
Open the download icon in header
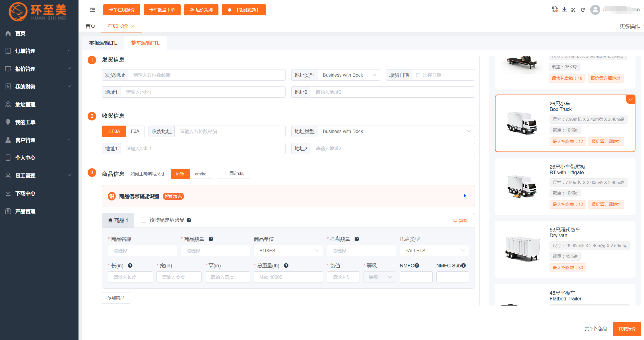pyautogui.click(x=564, y=9)
